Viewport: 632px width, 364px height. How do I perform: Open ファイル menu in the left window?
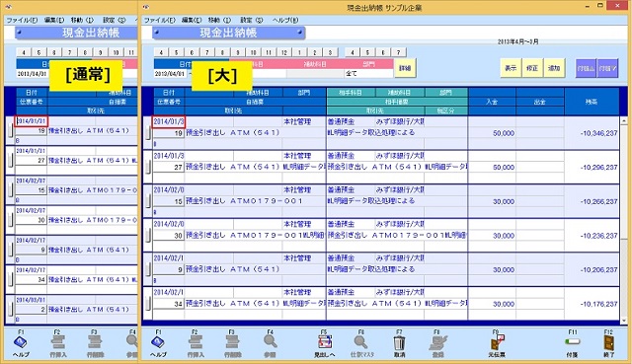[22, 20]
